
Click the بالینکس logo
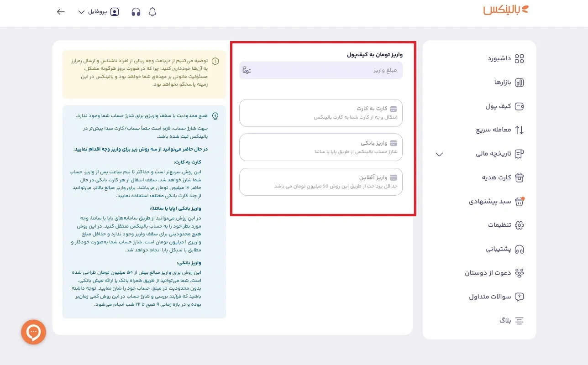pyautogui.click(x=506, y=10)
